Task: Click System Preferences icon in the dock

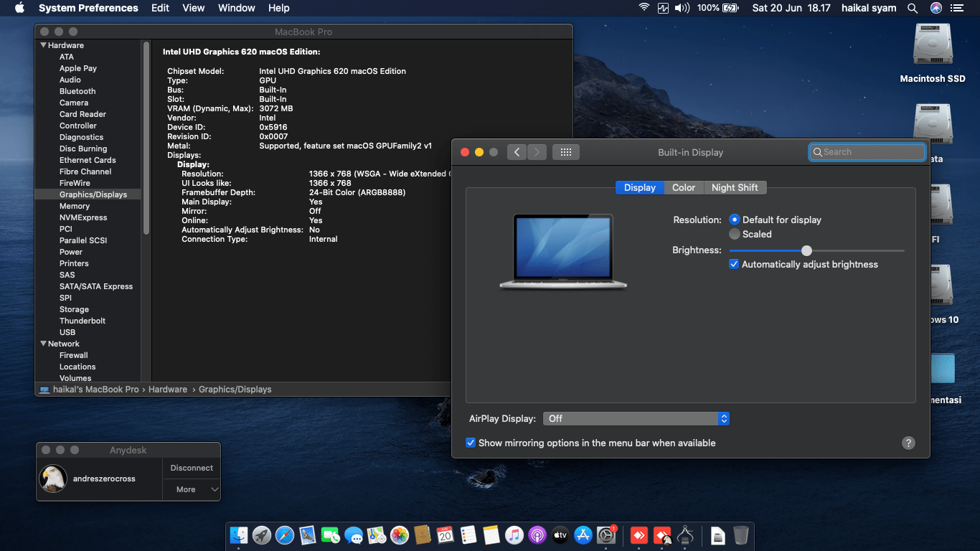Action: click(x=607, y=535)
